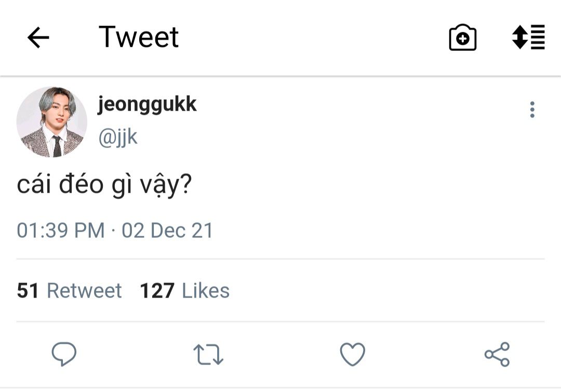Viewport: 561px width, 392px height.
Task: Click the 01:39 PM time
Action: [60, 231]
